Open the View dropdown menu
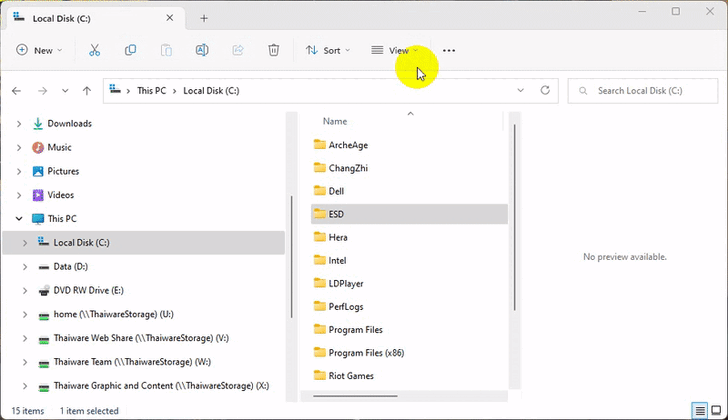This screenshot has width=728, height=420. tap(395, 50)
